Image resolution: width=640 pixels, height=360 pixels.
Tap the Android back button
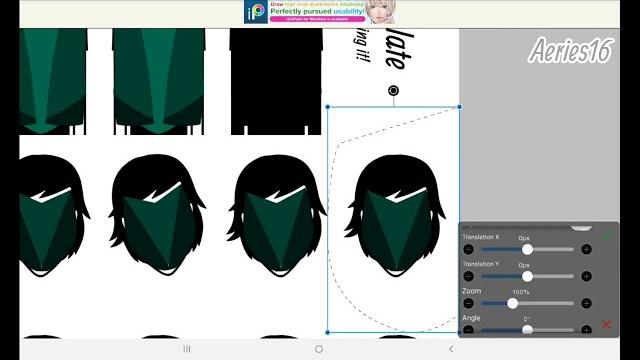(451, 349)
